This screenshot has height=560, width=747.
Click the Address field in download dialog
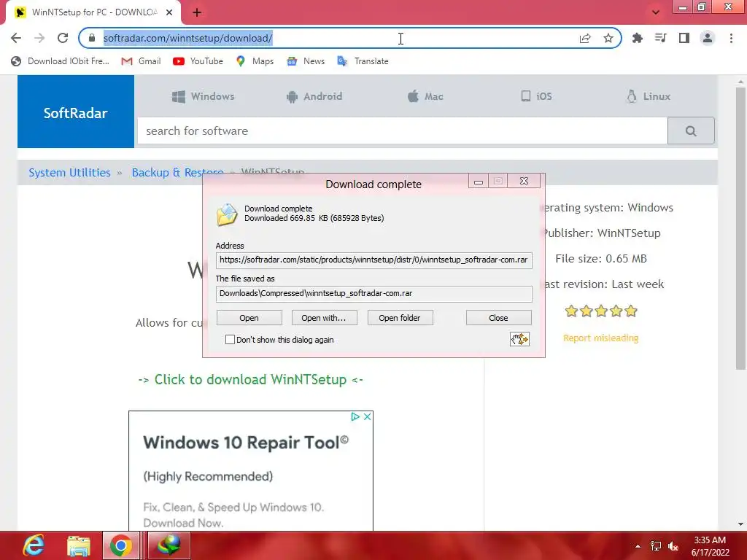(374, 260)
